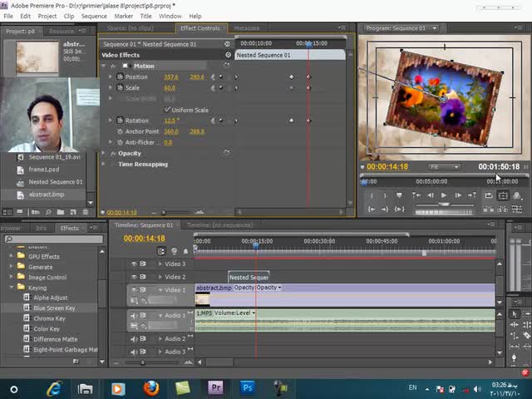Screen dimensions: 532x399
Task: Uncheck the Uniform Scale checkbox
Action: click(x=167, y=110)
